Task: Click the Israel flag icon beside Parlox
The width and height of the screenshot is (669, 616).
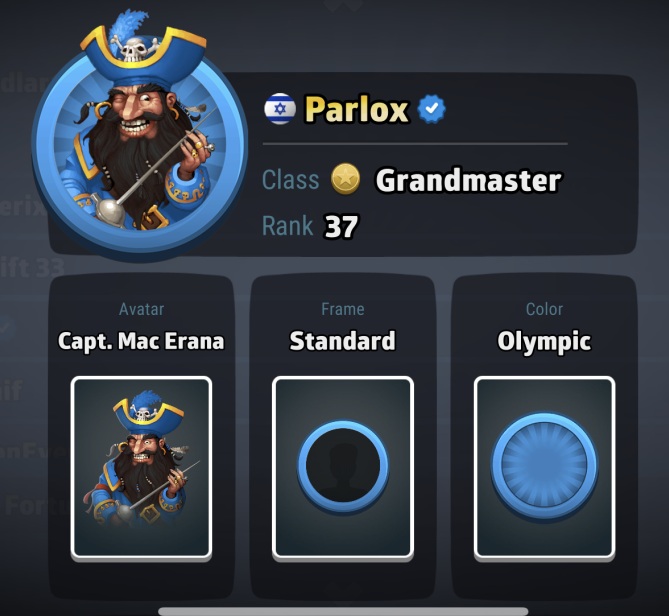Action: point(280,109)
